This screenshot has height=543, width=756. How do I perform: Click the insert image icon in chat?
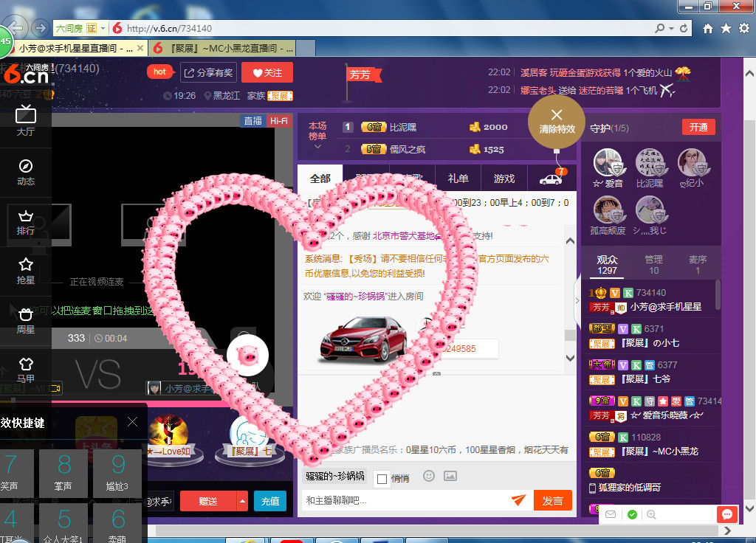(x=450, y=476)
